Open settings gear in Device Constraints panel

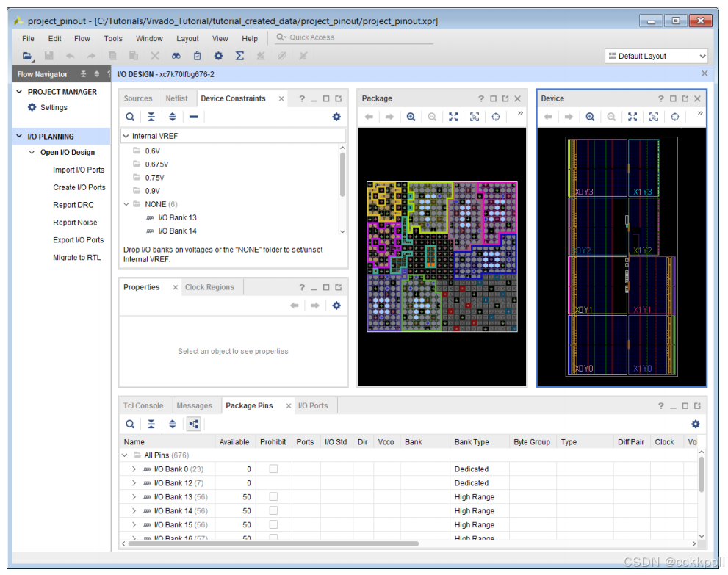click(x=336, y=117)
